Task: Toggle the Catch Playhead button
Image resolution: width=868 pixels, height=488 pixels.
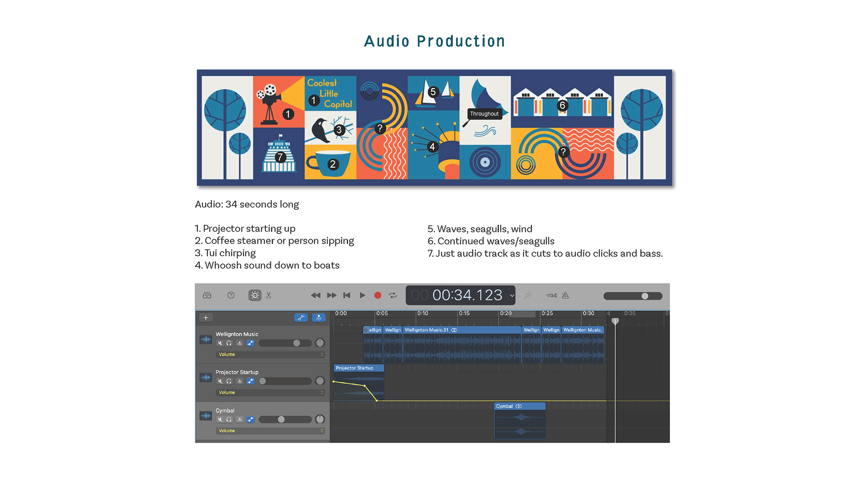Action: point(319,318)
